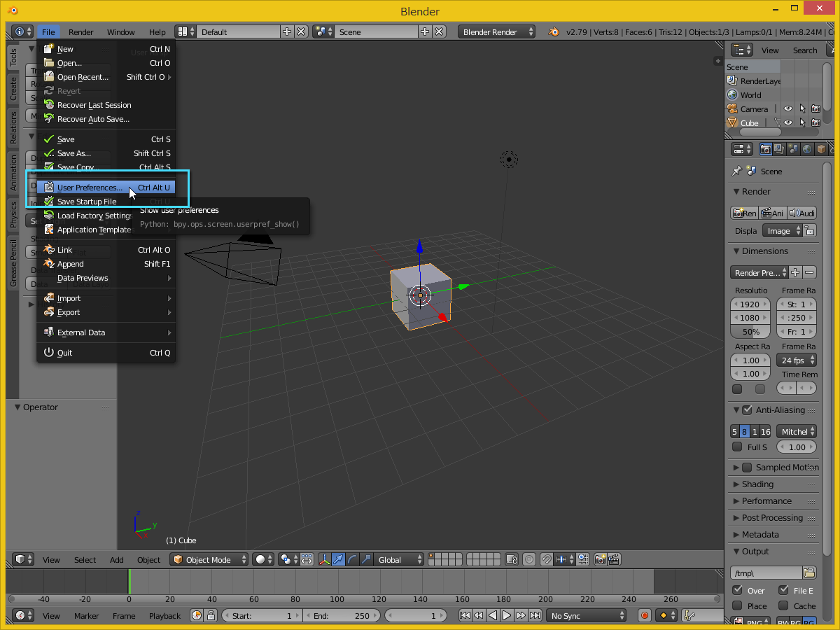Click the scene browse icon
The image size is (840, 630).
pos(323,32)
